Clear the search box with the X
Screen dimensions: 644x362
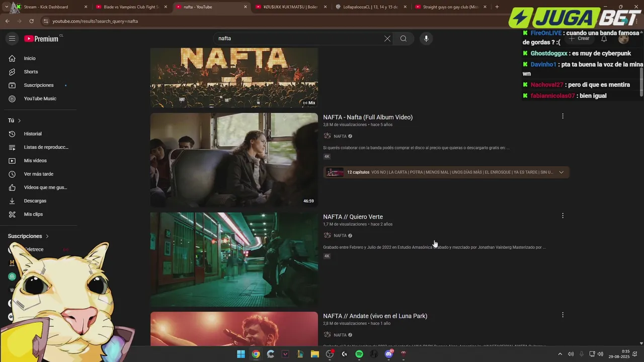click(387, 39)
